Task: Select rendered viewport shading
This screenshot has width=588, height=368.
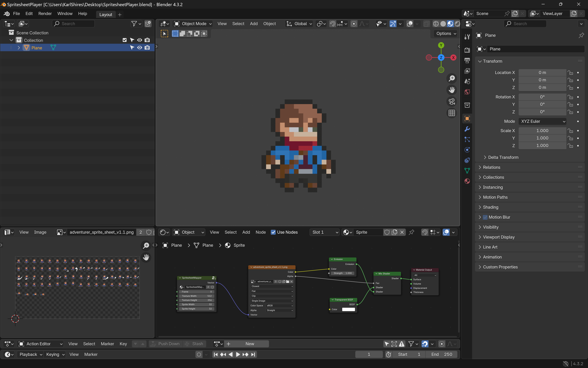Action: [457, 24]
